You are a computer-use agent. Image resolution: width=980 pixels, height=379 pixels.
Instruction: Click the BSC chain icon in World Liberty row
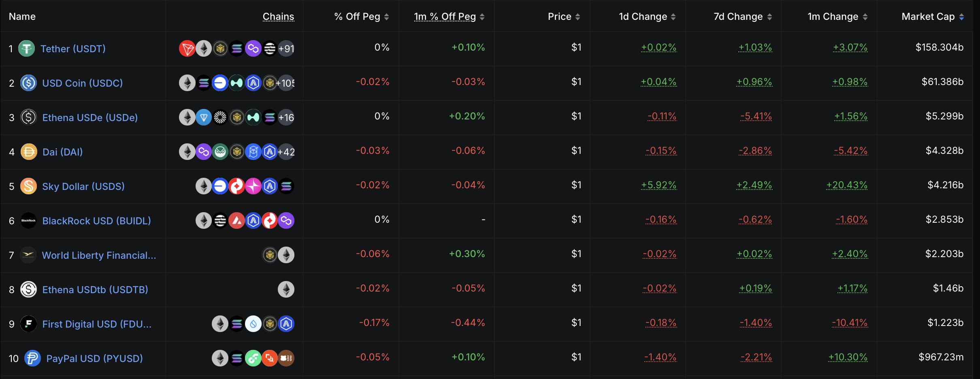(270, 255)
